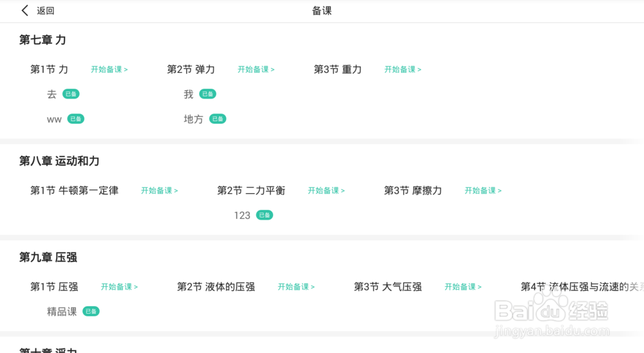This screenshot has width=644, height=353.
Task: Tap the 已备 badge beside 去
Action: (x=71, y=94)
